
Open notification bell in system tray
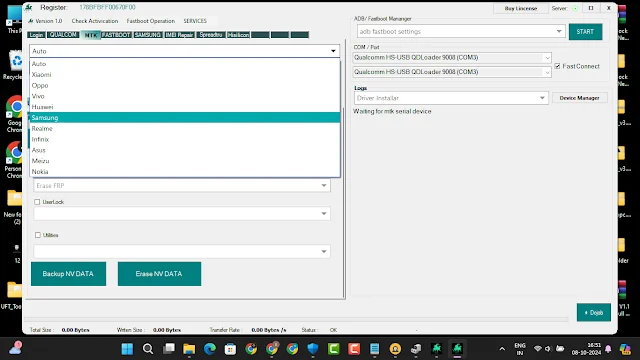pyautogui.click(x=608, y=349)
